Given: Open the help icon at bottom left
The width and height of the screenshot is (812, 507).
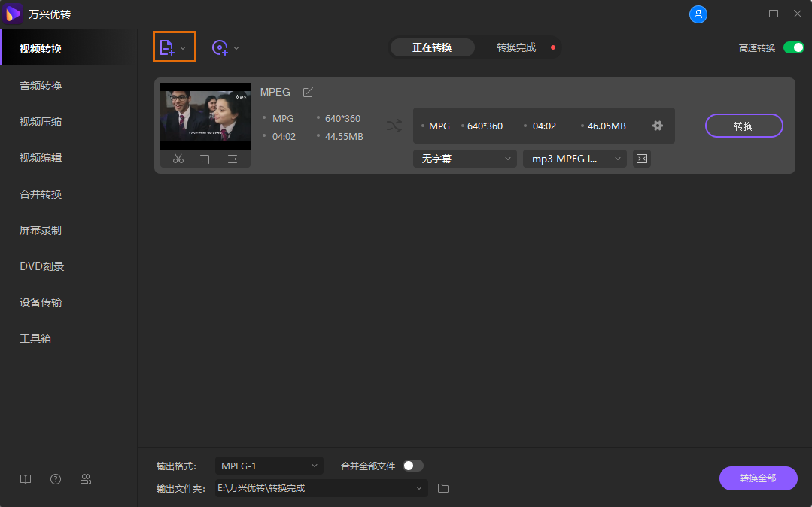Looking at the screenshot, I should (55, 478).
